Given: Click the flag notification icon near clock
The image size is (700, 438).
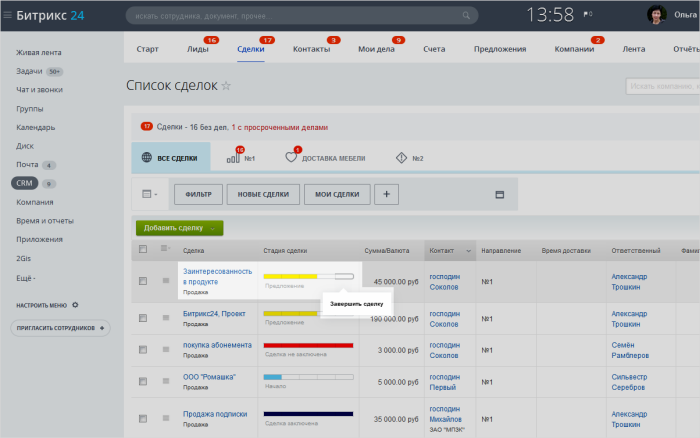Looking at the screenshot, I should point(588,14).
